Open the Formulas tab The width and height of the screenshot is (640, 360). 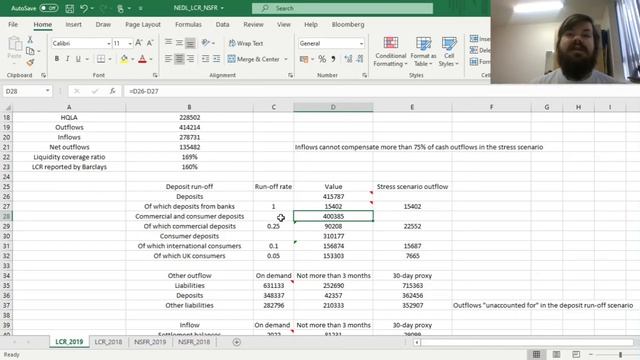(188, 24)
